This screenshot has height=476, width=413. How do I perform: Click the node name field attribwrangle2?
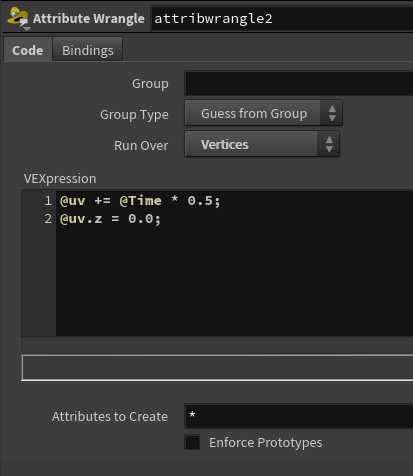[282, 18]
